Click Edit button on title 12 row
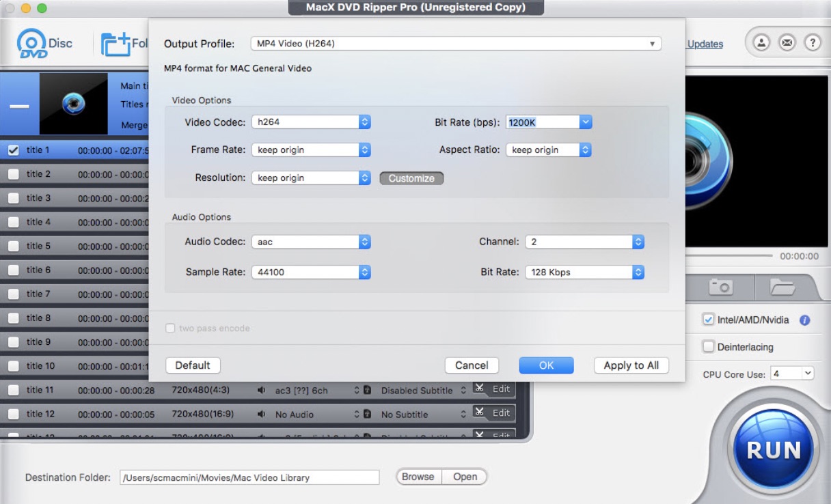Viewport: 831px width, 504px height. click(501, 413)
